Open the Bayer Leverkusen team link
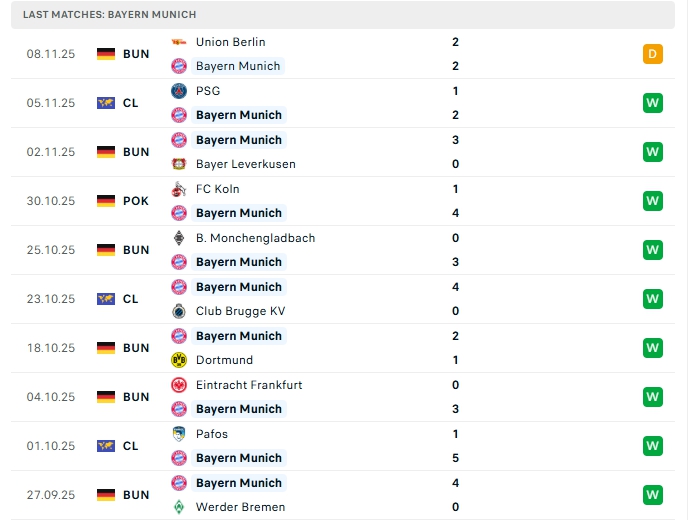The image size is (688, 520). pos(246,164)
